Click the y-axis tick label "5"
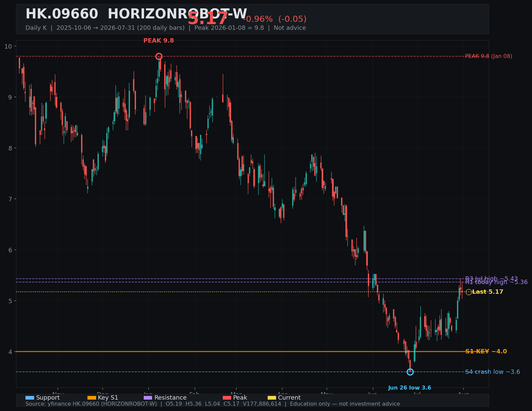The image size is (532, 411). pyautogui.click(x=10, y=301)
